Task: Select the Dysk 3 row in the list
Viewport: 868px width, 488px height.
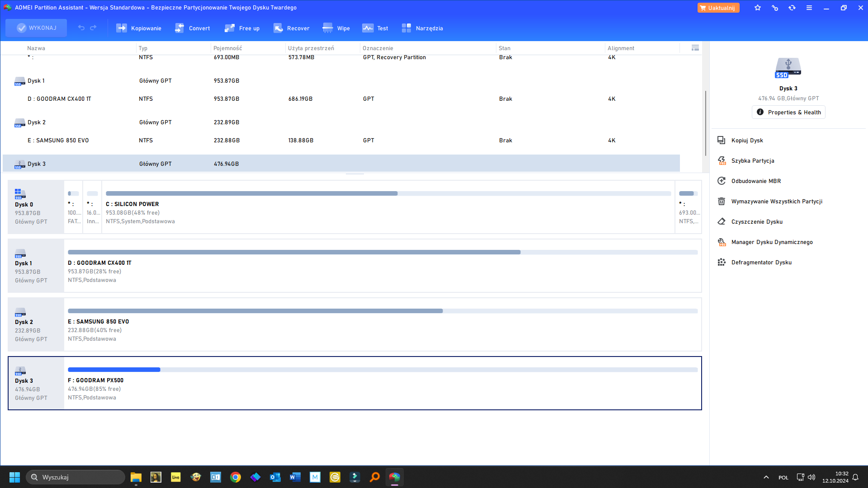Action: point(341,164)
